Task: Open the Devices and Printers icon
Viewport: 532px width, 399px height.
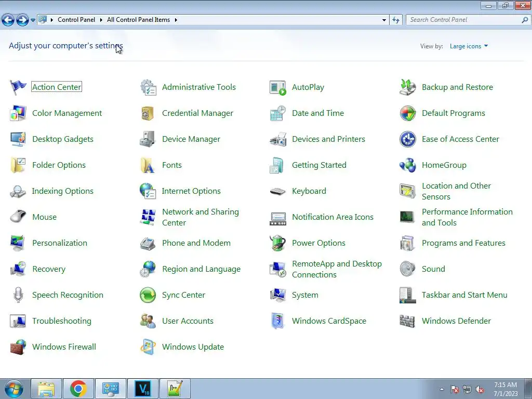Action: click(278, 139)
